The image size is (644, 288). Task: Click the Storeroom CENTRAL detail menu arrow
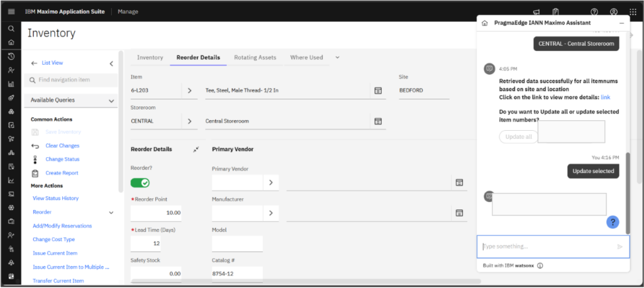coord(189,121)
